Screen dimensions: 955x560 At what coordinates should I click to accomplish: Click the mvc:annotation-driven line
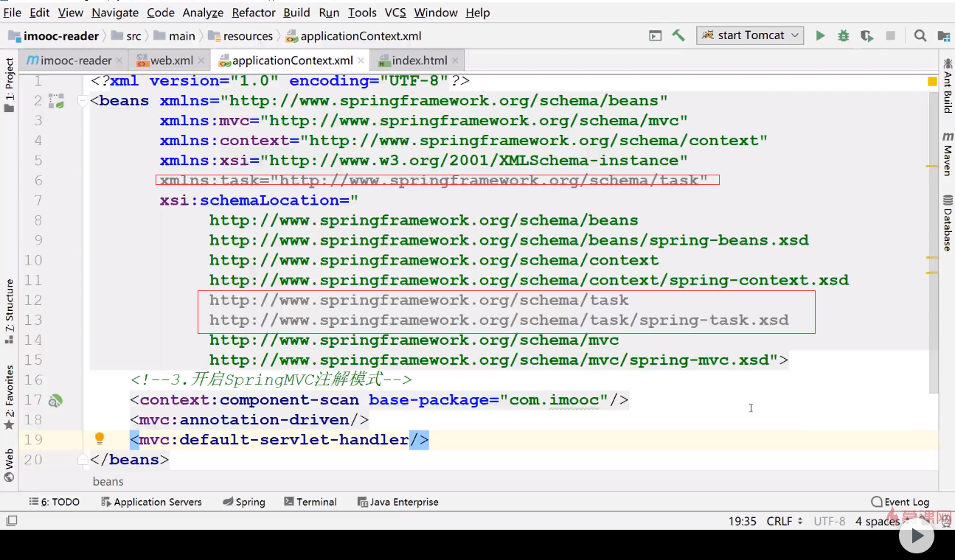249,420
